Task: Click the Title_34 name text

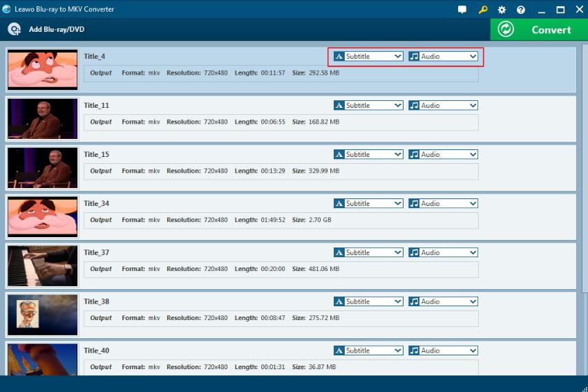Action: coord(96,203)
